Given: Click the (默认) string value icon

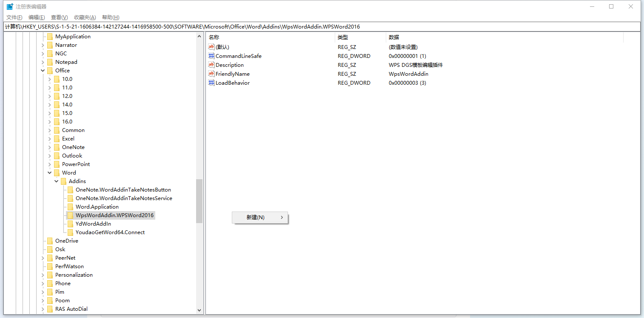Looking at the screenshot, I should (x=211, y=47).
